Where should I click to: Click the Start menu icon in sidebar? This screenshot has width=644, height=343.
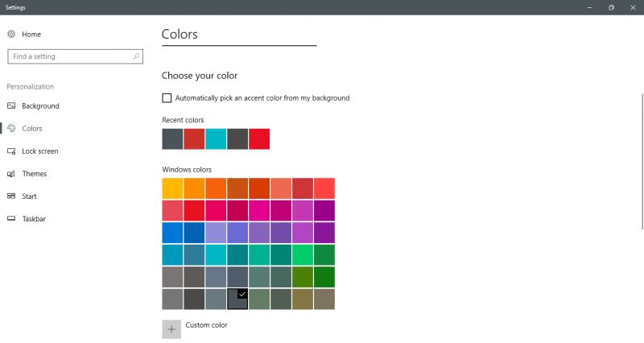tap(11, 196)
